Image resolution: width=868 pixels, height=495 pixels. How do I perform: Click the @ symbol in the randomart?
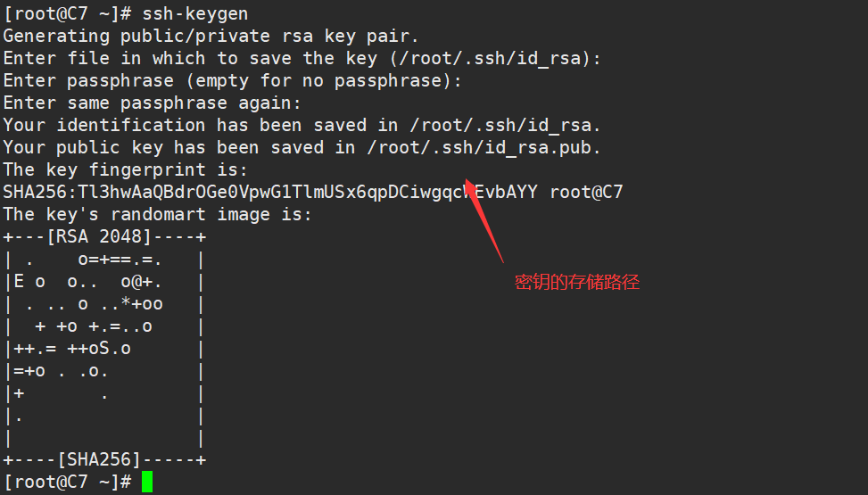[136, 282]
